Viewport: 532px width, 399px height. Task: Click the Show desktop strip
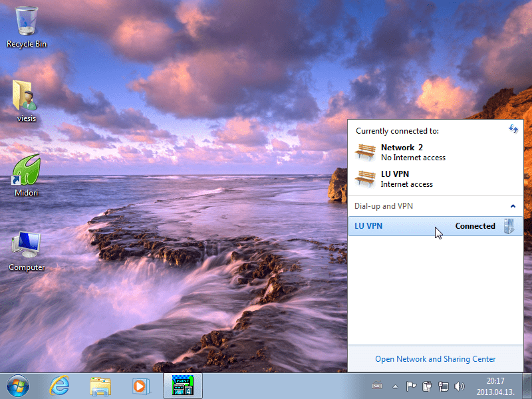(527, 386)
